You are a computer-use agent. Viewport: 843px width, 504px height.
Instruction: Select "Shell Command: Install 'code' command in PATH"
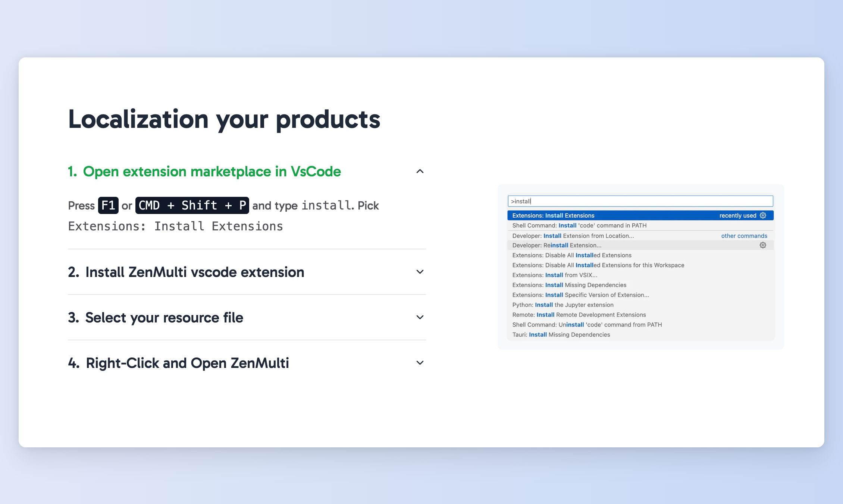(579, 226)
